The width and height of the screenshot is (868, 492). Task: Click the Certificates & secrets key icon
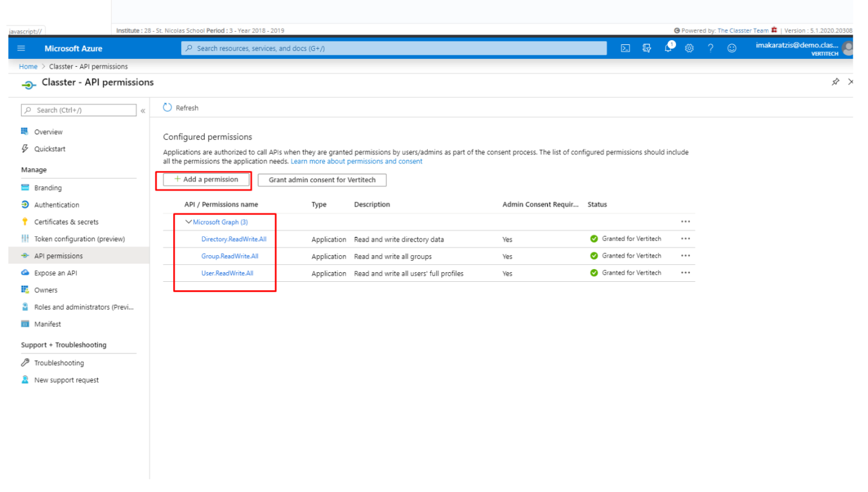[25, 222]
